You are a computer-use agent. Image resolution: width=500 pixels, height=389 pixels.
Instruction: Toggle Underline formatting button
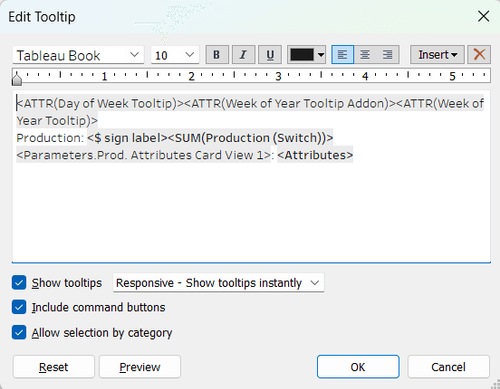click(270, 54)
